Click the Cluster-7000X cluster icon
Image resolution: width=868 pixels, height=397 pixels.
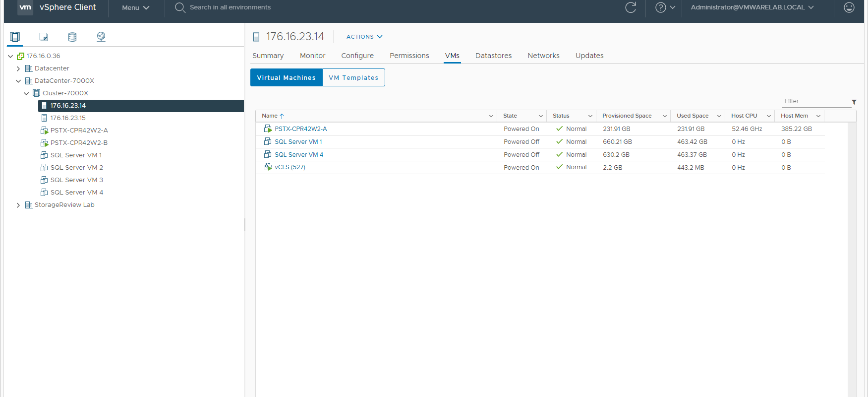37,93
